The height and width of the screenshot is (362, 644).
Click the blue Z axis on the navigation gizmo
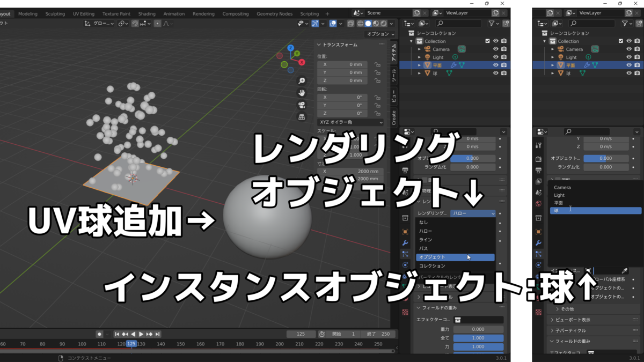290,48
